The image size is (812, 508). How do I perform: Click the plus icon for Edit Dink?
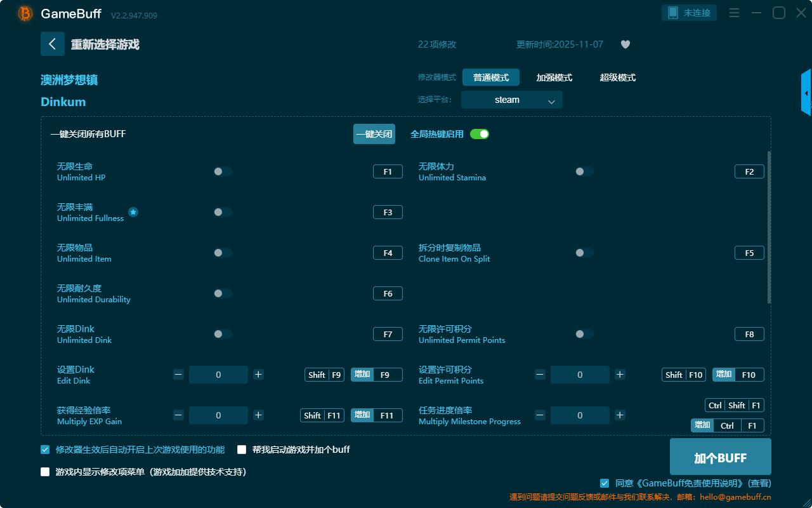click(x=258, y=375)
